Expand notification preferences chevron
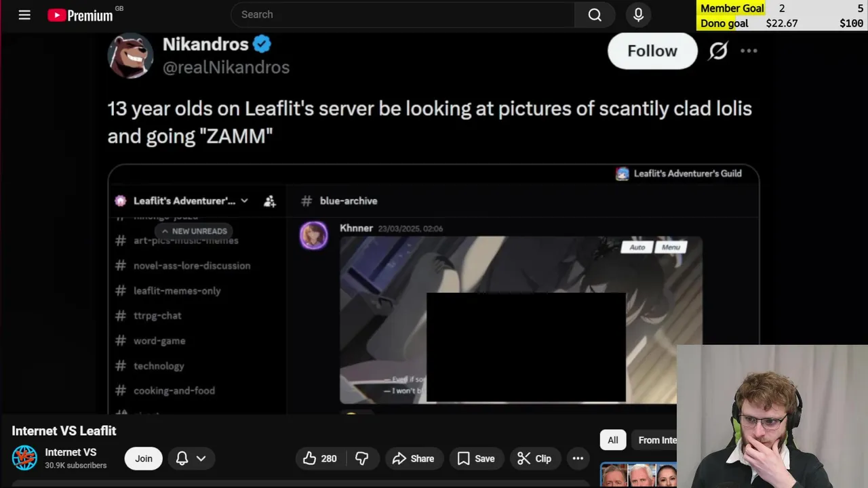Screen dimensions: 868x488 point(201,459)
